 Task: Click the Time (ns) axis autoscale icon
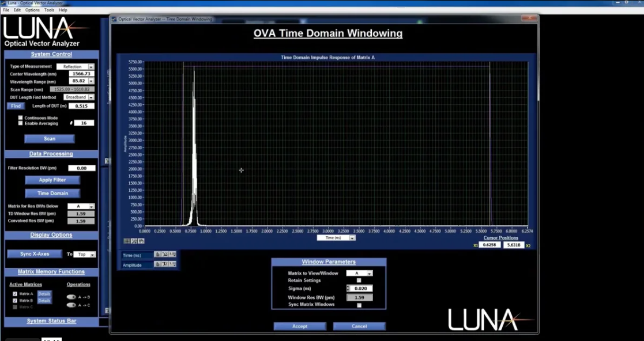(x=164, y=255)
